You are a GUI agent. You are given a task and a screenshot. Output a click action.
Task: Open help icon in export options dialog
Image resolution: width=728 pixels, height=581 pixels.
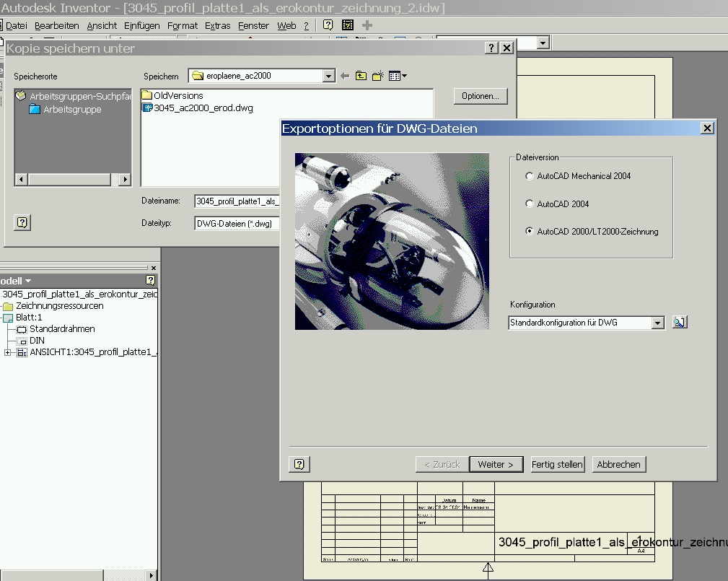coord(299,464)
